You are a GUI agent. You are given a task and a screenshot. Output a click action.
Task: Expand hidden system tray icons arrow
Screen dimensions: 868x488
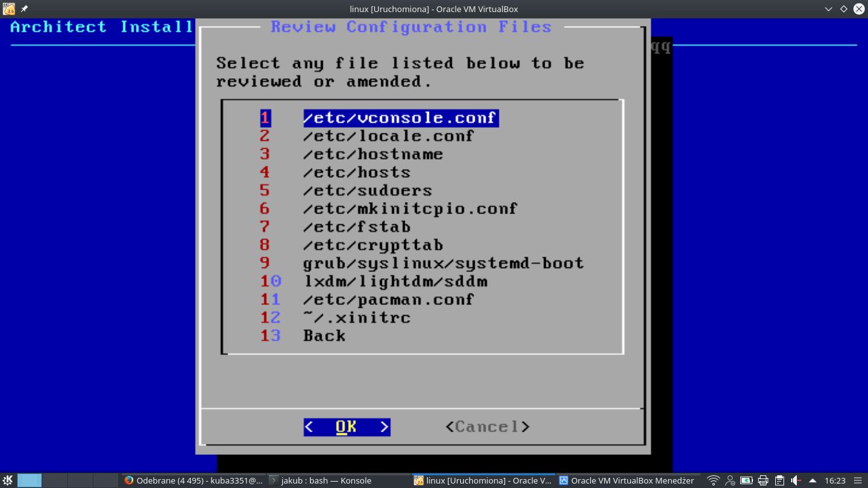(x=811, y=480)
